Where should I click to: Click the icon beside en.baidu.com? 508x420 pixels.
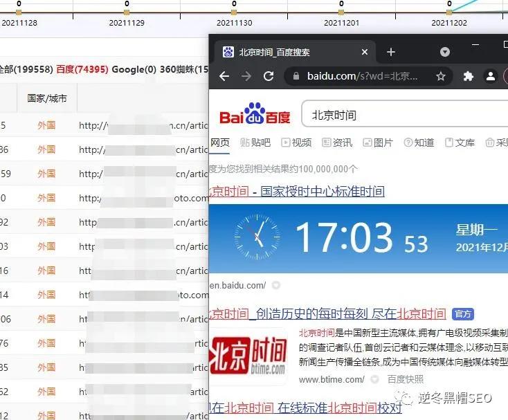276,285
